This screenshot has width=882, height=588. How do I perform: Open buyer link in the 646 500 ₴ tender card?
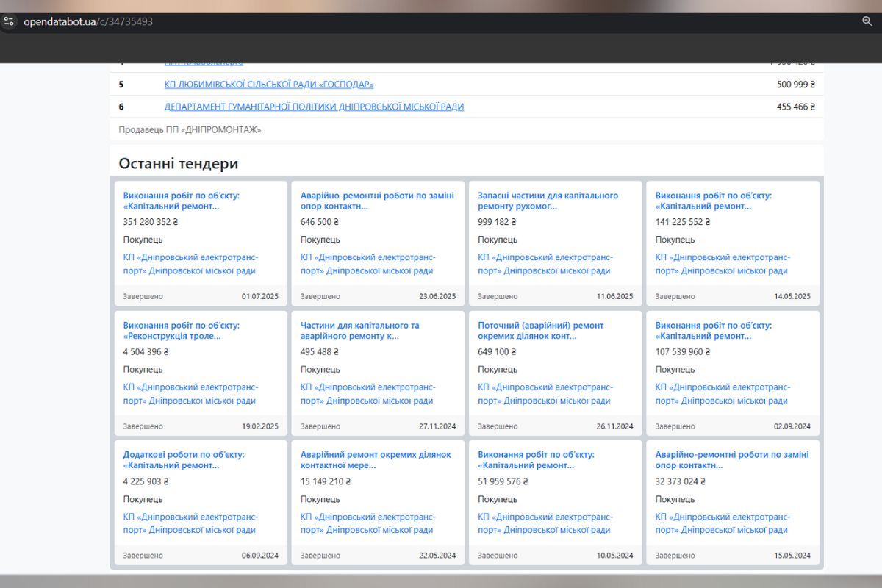tap(367, 264)
